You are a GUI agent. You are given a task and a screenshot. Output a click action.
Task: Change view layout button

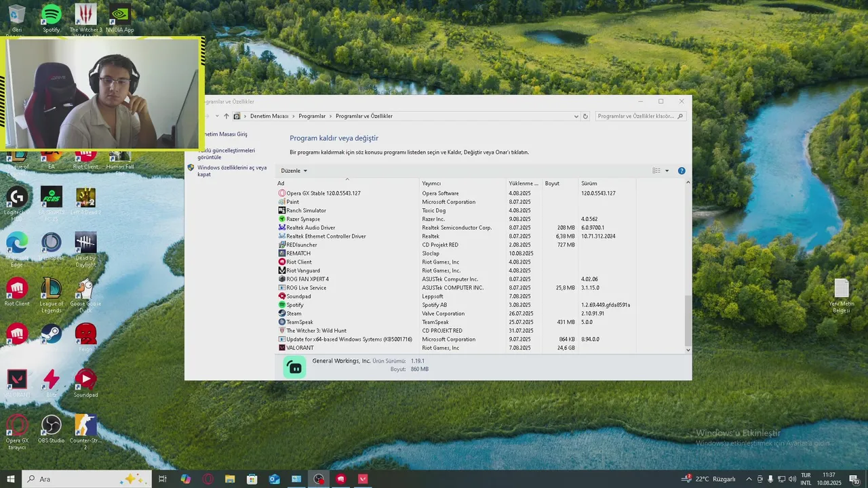click(x=656, y=171)
